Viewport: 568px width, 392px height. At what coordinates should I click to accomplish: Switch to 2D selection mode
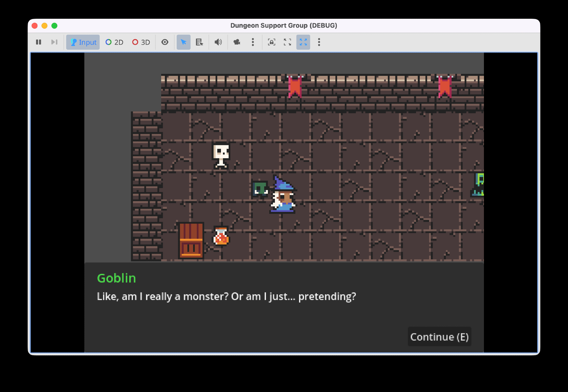[x=114, y=42]
